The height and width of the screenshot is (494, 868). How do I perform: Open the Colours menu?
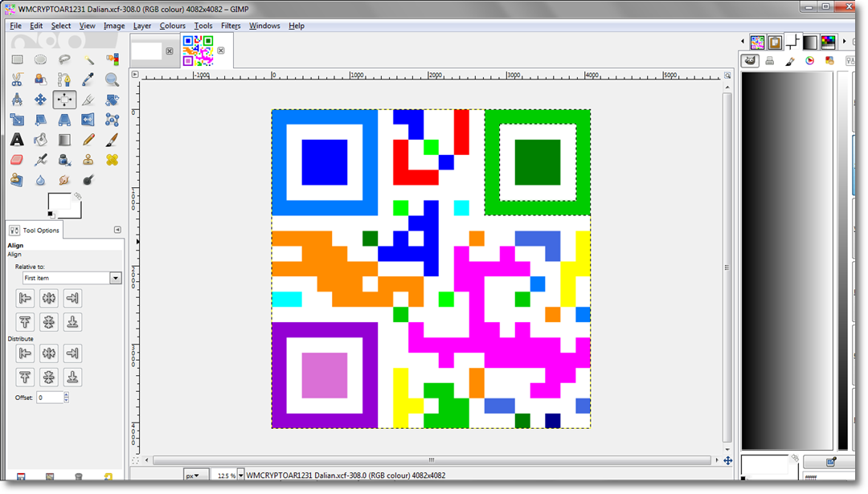172,26
